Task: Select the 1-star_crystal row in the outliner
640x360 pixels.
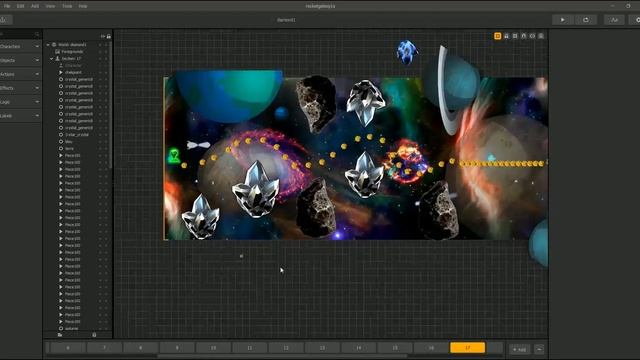Action: click(78, 135)
